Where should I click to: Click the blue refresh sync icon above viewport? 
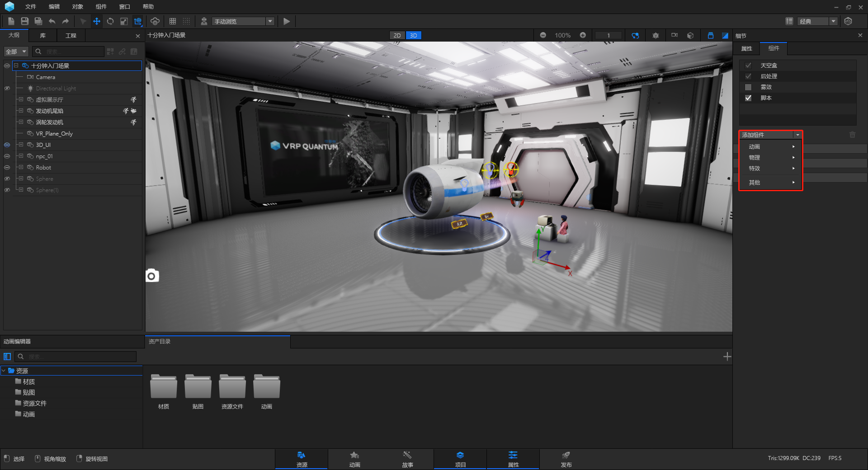(x=635, y=35)
